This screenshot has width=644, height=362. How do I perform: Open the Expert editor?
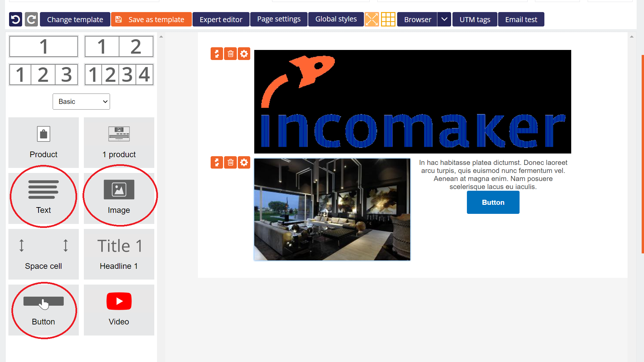[221, 19]
